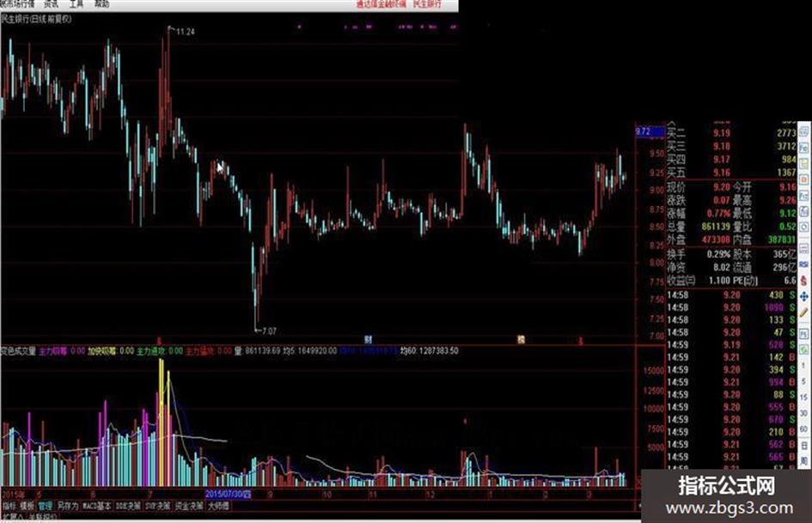
Task: Select the 指标 tab at the bottom
Action: pos(9,506)
